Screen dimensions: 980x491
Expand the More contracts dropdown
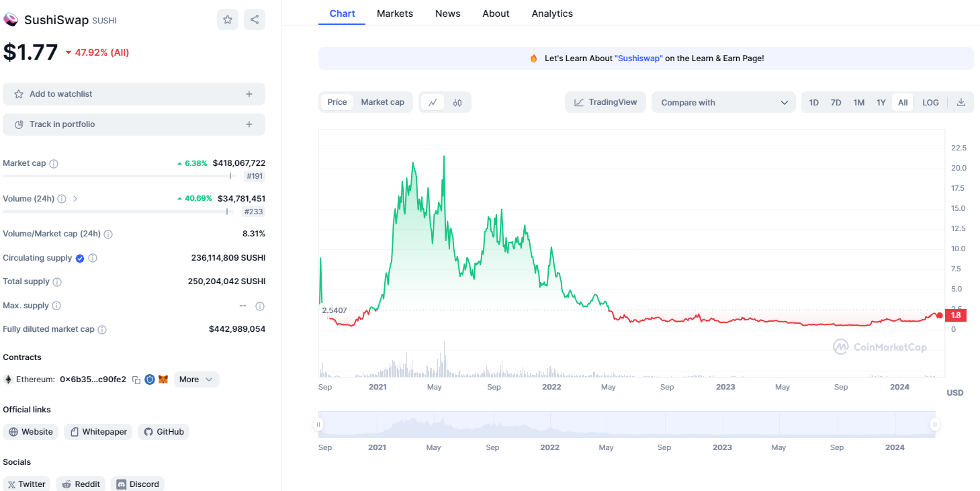pyautogui.click(x=196, y=380)
